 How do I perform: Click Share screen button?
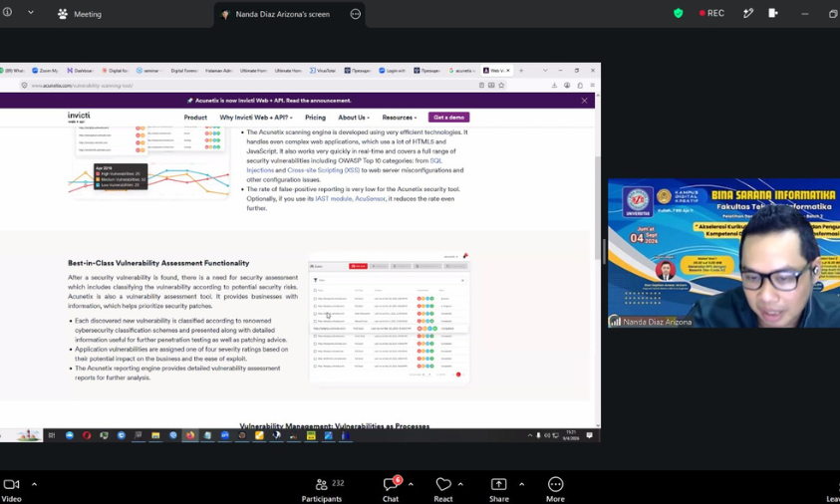click(x=499, y=489)
